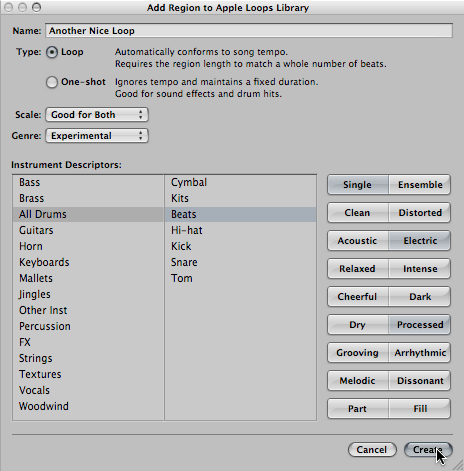This screenshot has width=464, height=471.
Task: Open the Scale dropdown showing Good for Both
Action: pyautogui.click(x=97, y=115)
